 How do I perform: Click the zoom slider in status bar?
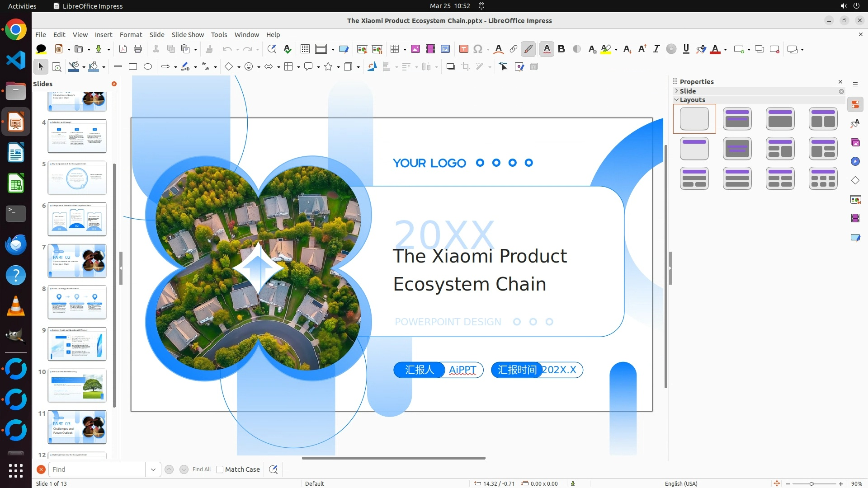pos(811,483)
